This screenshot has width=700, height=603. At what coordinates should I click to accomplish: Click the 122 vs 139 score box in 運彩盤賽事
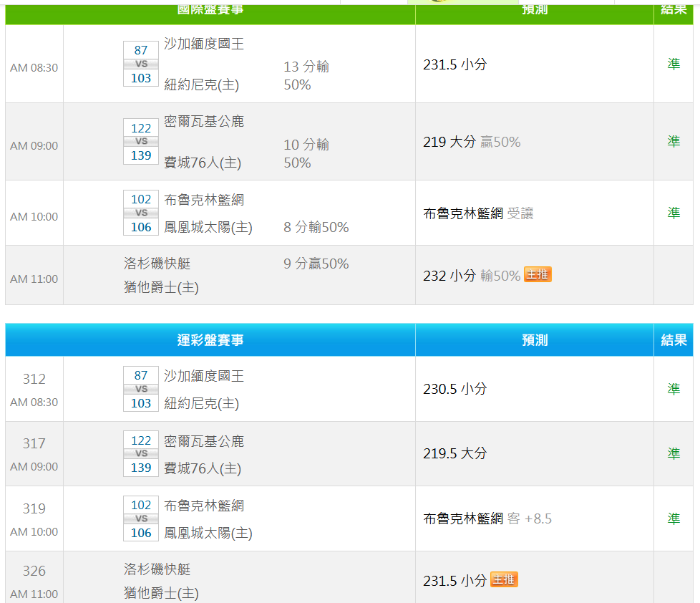click(x=141, y=453)
